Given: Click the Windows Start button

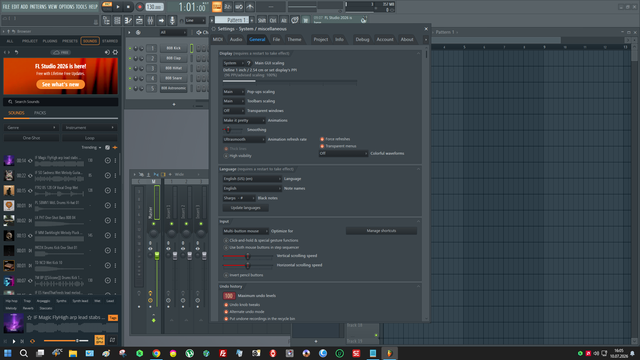Looking at the screenshot, I should [x=7, y=353].
